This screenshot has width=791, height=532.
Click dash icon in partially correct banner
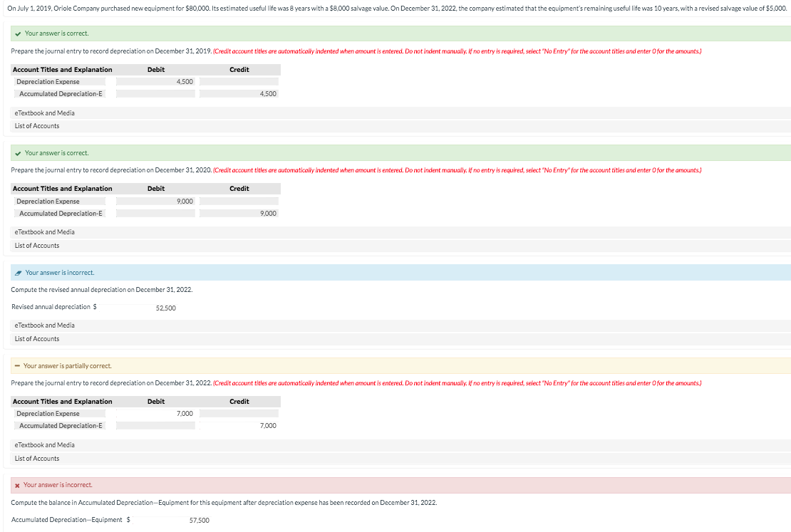click(x=17, y=366)
